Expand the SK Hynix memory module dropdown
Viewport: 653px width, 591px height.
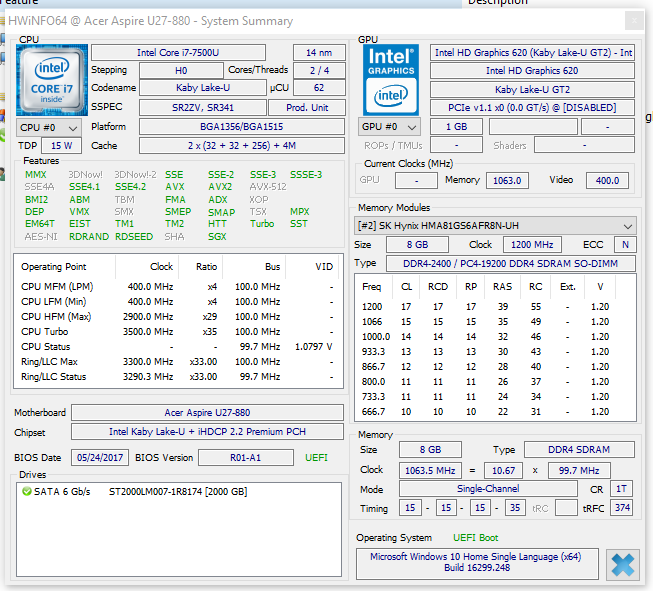tap(495, 226)
